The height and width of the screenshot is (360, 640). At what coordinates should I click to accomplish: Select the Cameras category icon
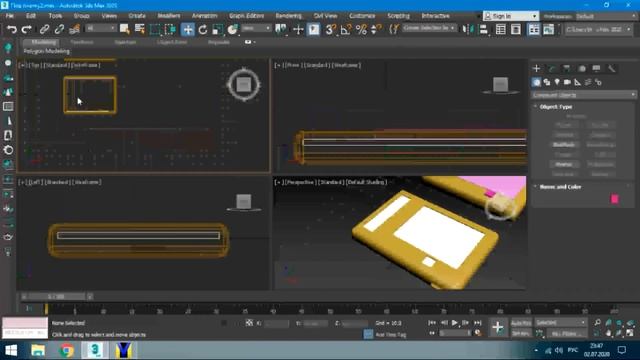567,82
